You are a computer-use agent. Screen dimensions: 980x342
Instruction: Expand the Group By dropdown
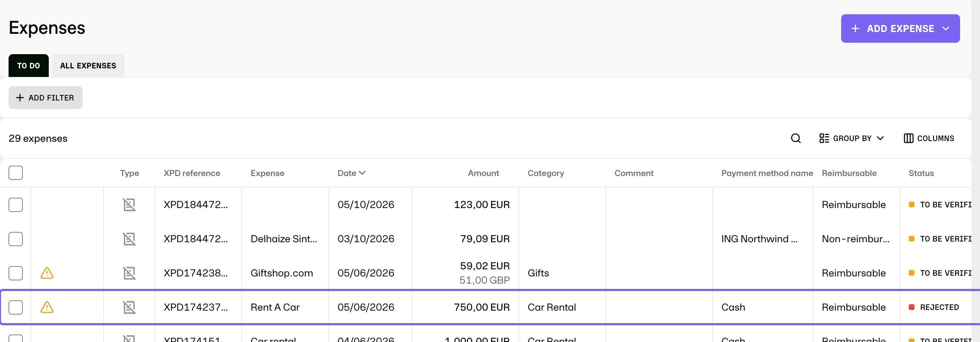point(851,138)
